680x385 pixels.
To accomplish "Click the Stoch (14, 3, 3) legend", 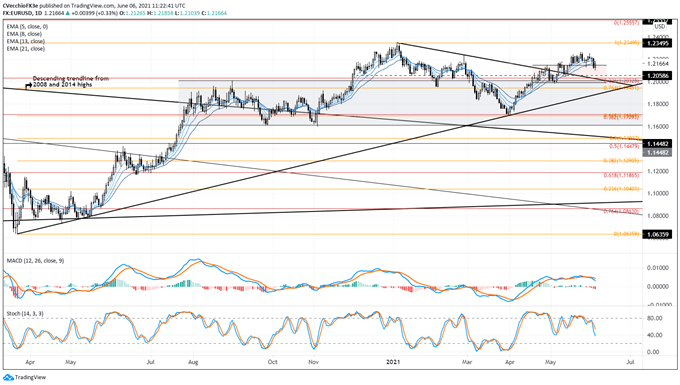I will pos(25,313).
